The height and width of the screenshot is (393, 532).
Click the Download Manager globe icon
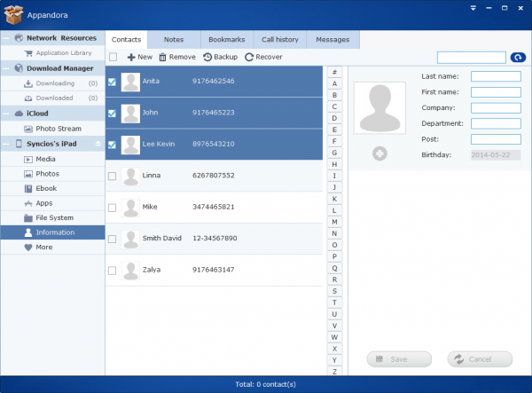pos(19,68)
